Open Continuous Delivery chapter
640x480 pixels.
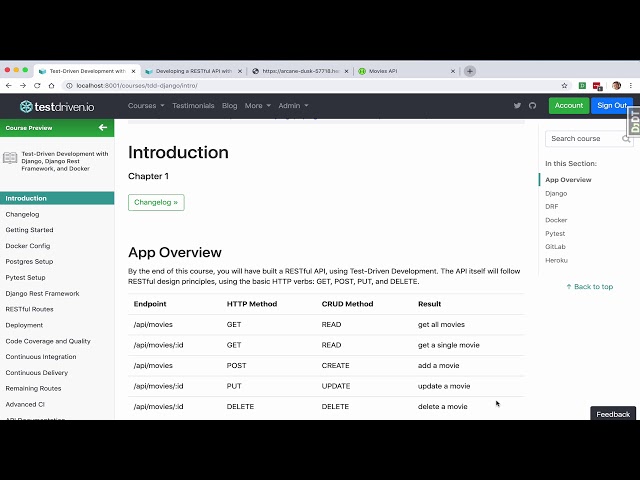(37, 373)
